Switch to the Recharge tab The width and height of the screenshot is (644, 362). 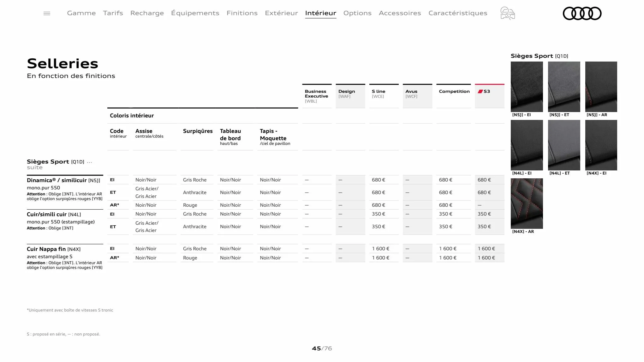[x=147, y=13]
